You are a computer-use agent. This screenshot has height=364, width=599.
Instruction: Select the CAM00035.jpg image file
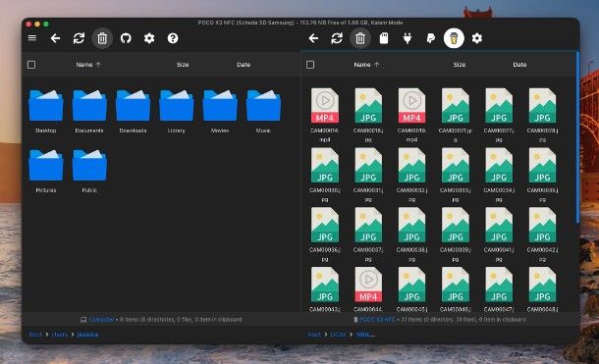click(542, 175)
